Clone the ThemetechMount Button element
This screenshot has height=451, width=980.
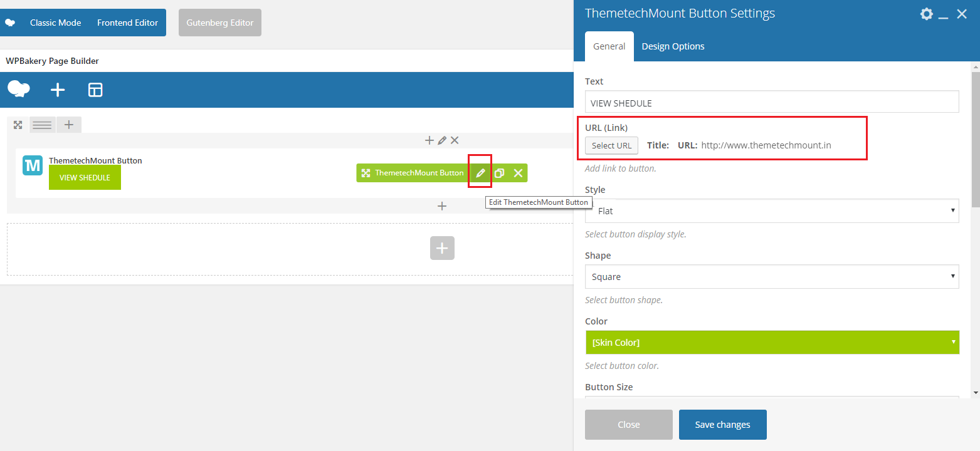[499, 173]
